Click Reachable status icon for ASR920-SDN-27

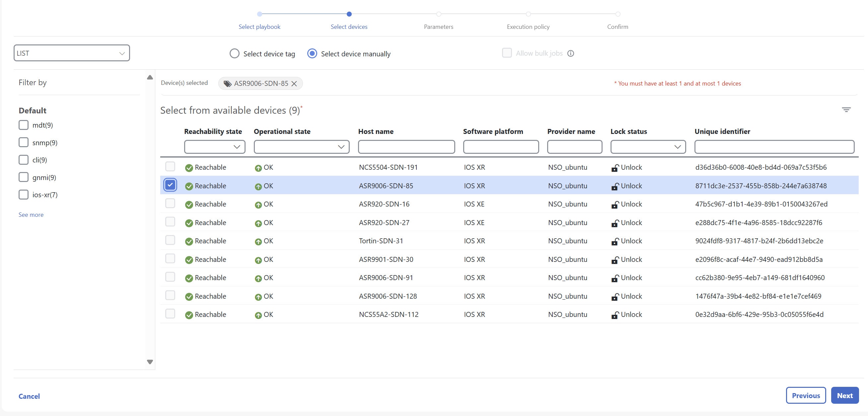click(x=189, y=223)
